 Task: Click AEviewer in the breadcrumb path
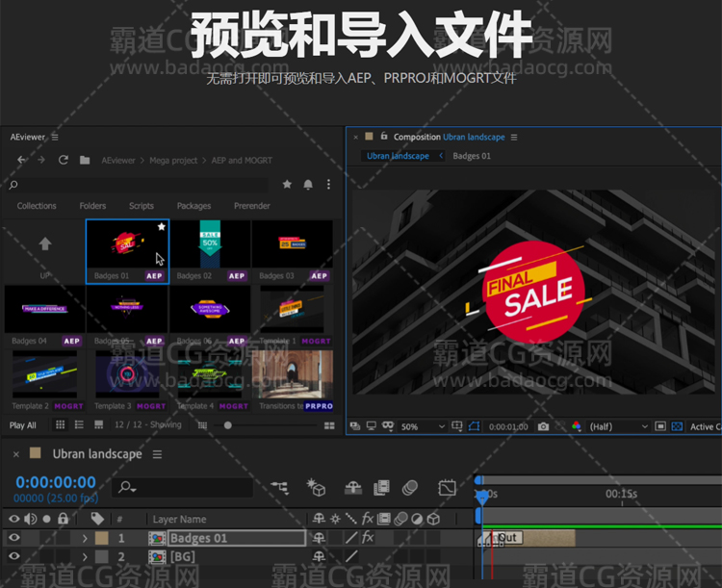[118, 161]
